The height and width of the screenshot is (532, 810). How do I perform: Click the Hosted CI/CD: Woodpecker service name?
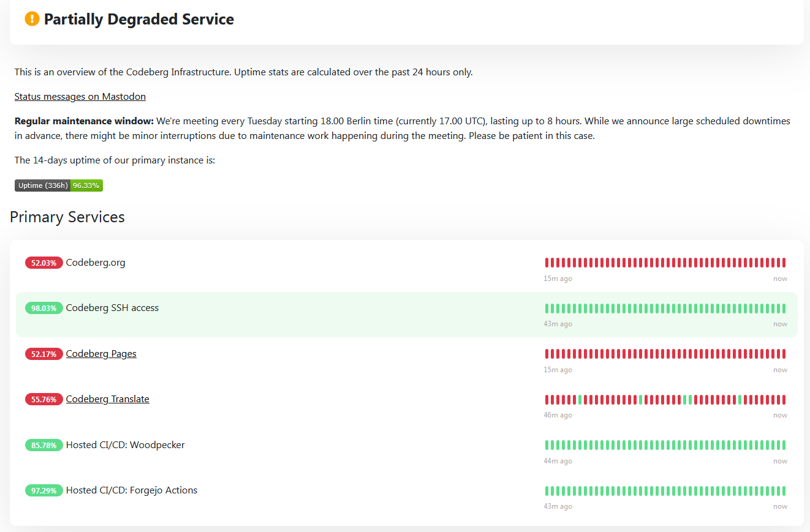coord(125,445)
